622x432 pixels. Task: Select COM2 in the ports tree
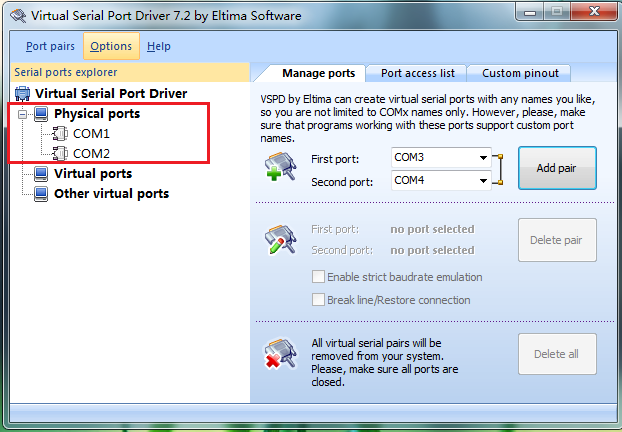click(x=91, y=154)
